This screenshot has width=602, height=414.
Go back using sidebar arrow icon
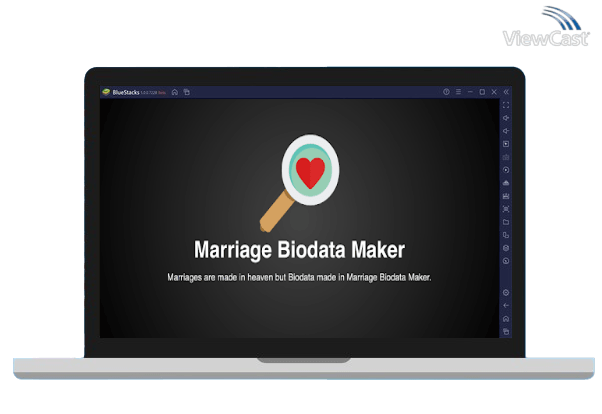click(506, 306)
